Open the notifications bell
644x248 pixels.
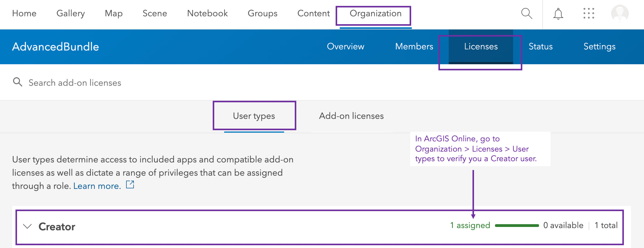coord(558,14)
